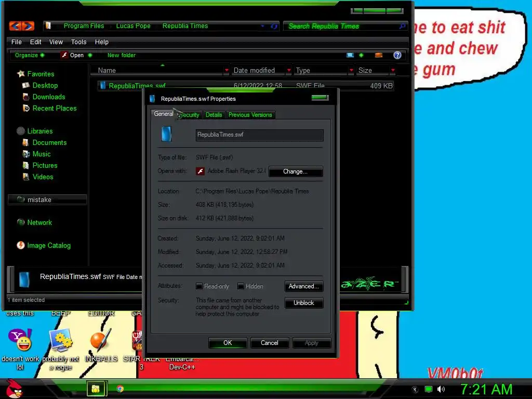Toggle the preview pane icon in toolbar
The height and width of the screenshot is (399, 532).
click(x=379, y=55)
